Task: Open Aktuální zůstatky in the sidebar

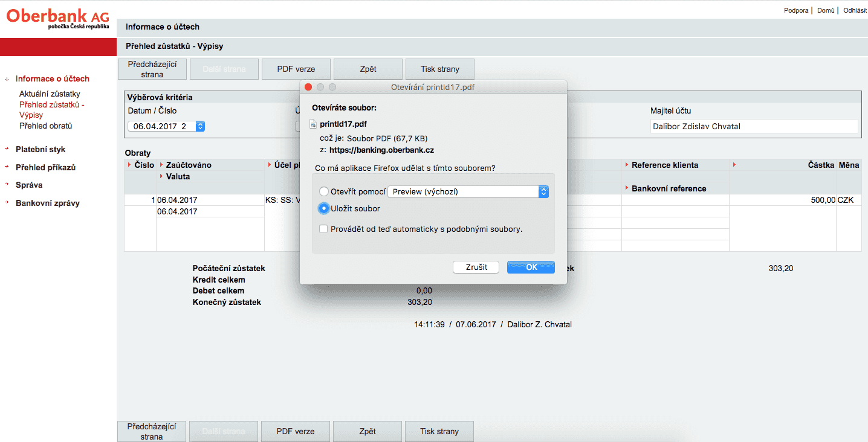Action: (50, 94)
